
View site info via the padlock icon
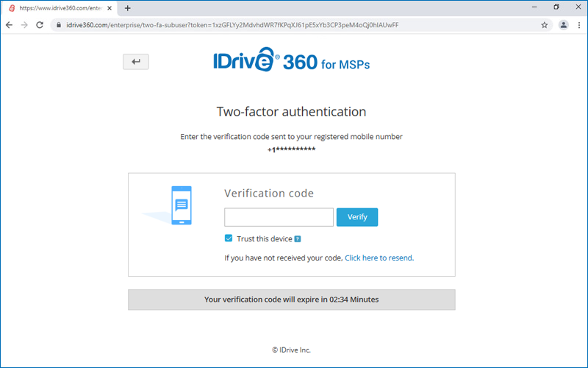(59, 25)
